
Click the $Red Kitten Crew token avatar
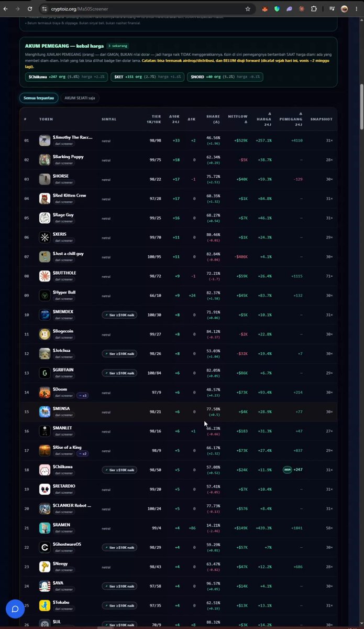click(x=45, y=199)
